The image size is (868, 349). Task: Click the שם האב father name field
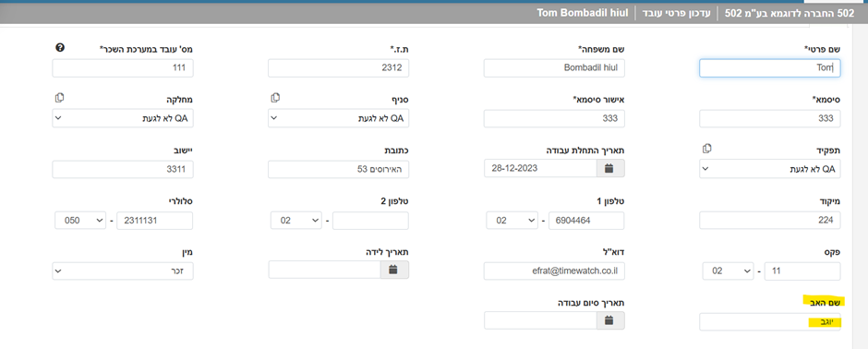pyautogui.click(x=770, y=322)
